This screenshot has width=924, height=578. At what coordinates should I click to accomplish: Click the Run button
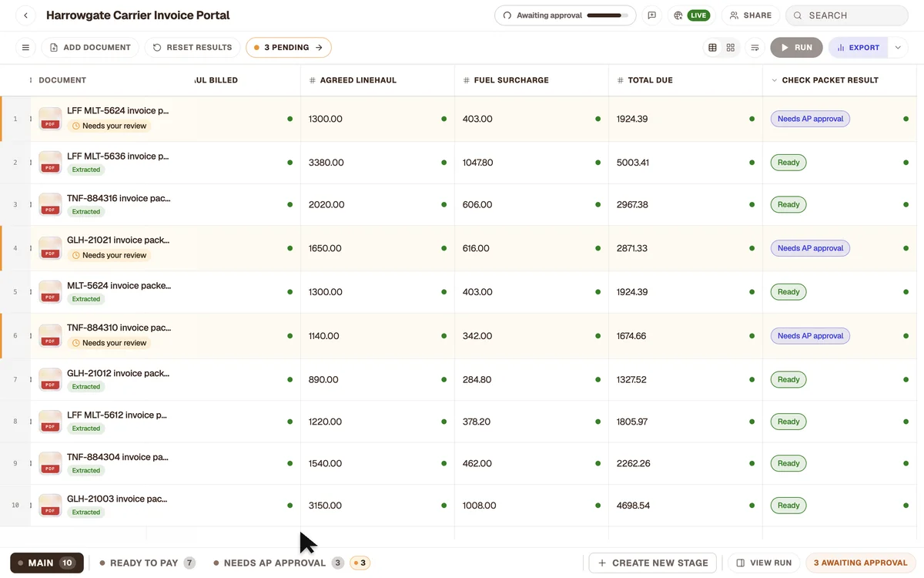click(796, 48)
